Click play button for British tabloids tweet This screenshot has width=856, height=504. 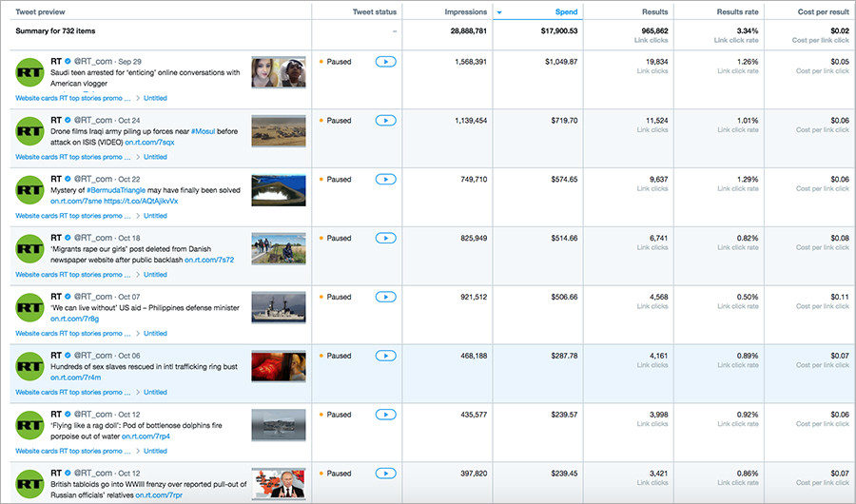pyautogui.click(x=385, y=474)
